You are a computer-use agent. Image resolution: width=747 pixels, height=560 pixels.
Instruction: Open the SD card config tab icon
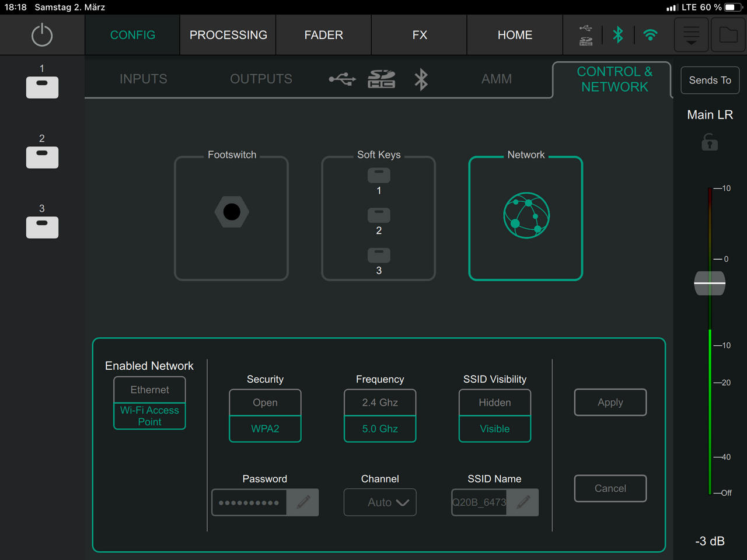click(381, 79)
